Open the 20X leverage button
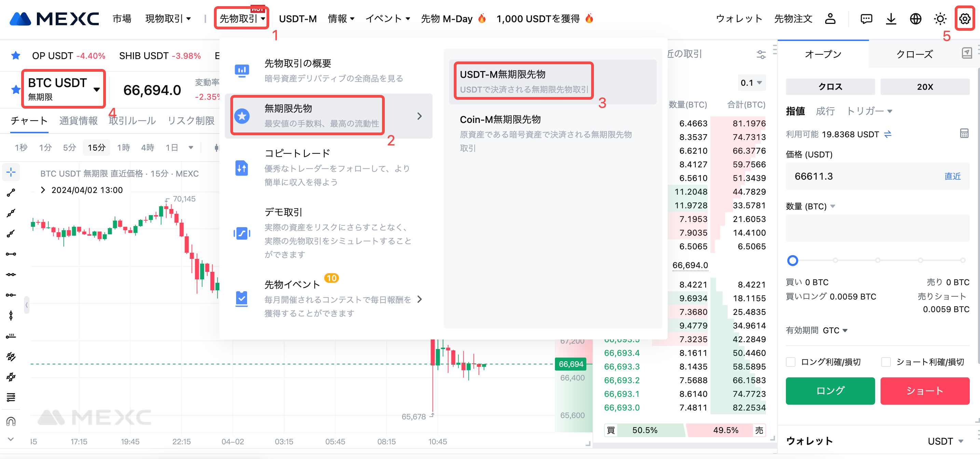Screen dimensions: 980x459 [925, 87]
